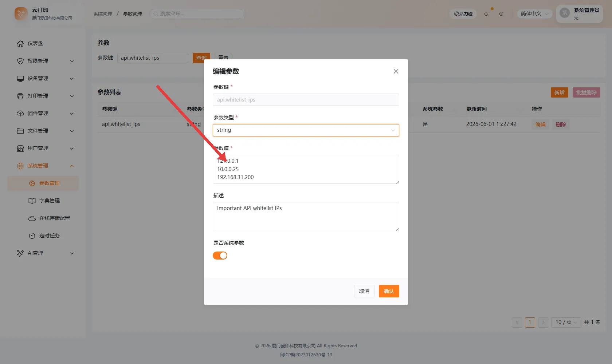Image resolution: width=612 pixels, height=364 pixels.
Task: Click the 活力橙 theme palette button
Action: (463, 14)
